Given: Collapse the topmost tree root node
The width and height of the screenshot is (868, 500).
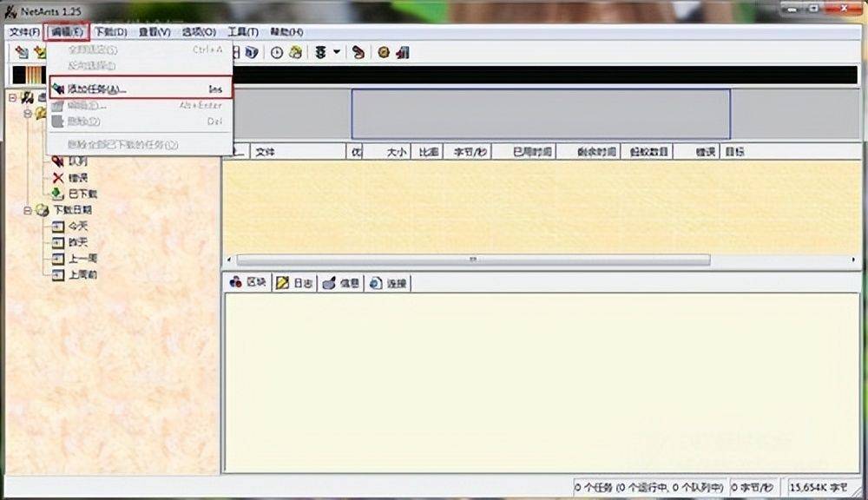Looking at the screenshot, I should pyautogui.click(x=12, y=98).
